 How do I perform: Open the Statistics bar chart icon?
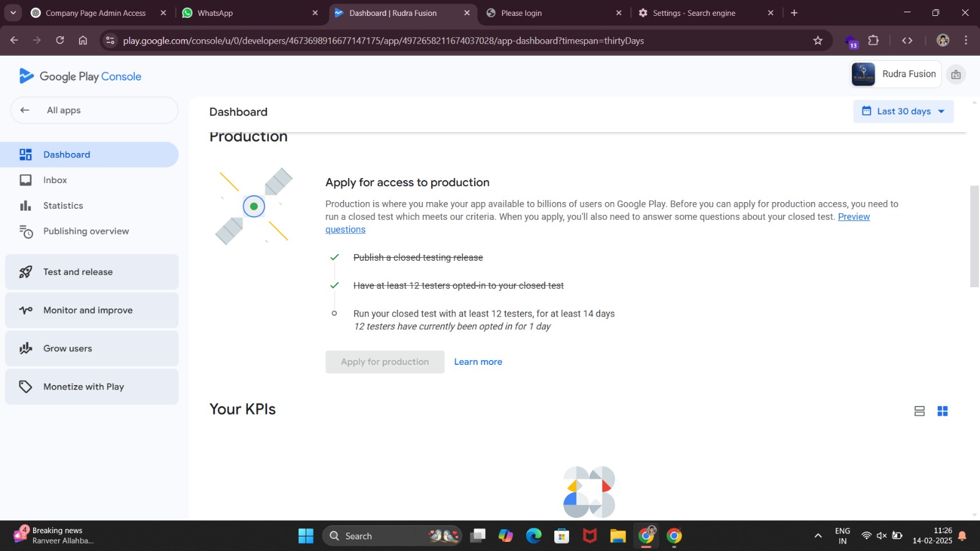(x=25, y=206)
